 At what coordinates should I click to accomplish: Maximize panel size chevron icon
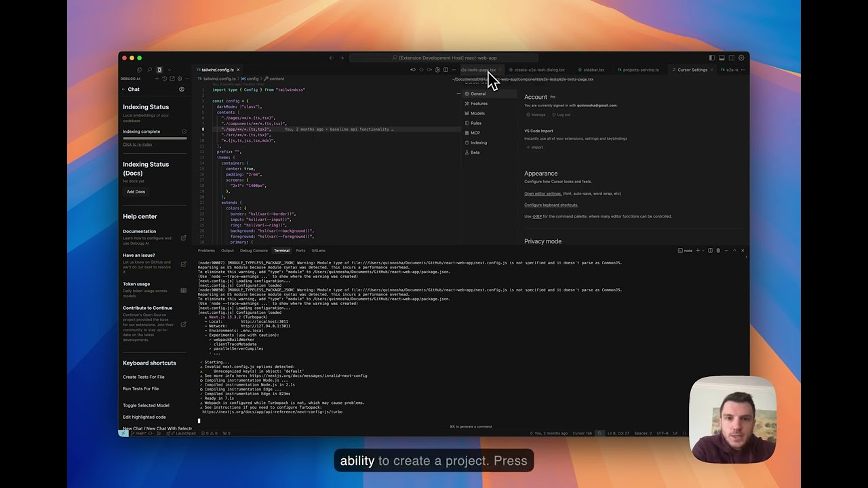pyautogui.click(x=734, y=251)
